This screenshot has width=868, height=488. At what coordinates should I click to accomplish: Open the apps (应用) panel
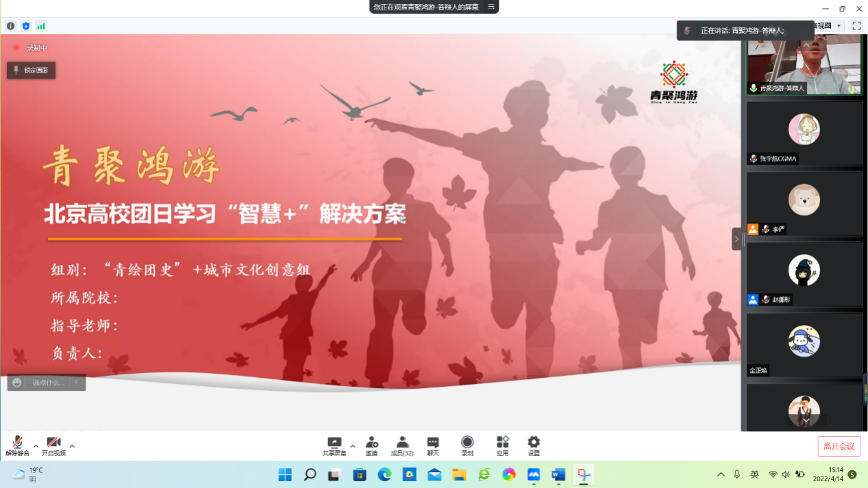coord(502,446)
